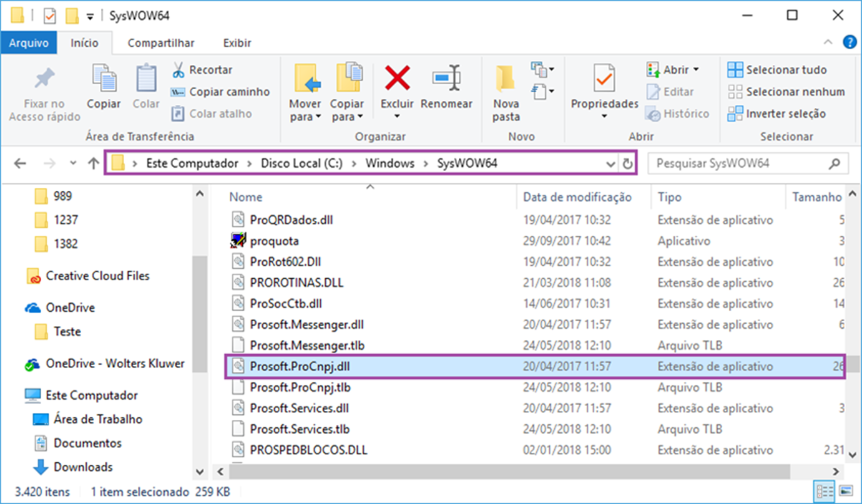This screenshot has height=504, width=862.
Task: Click the Copiar icon in the ribbon
Action: [104, 79]
